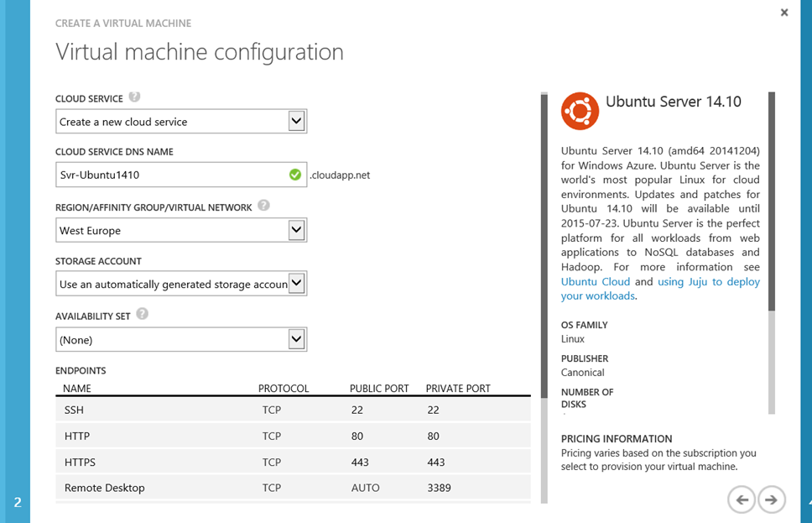Click the green DNS name validation checkmark
Image resolution: width=812 pixels, height=523 pixels.
tap(295, 175)
